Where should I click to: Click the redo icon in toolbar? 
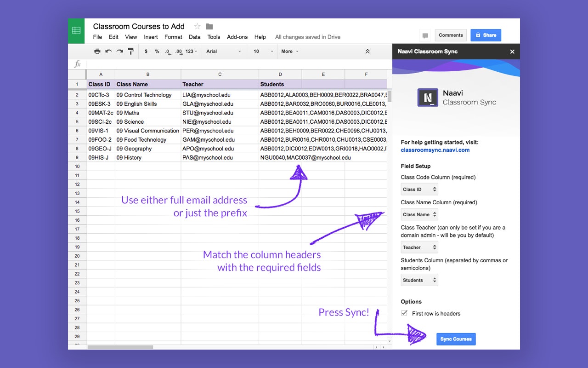tap(119, 52)
